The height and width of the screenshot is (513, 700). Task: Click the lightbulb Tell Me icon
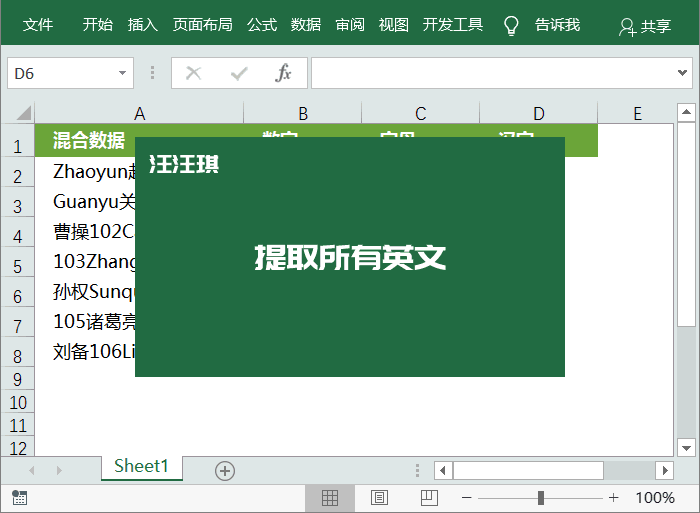[x=511, y=25]
